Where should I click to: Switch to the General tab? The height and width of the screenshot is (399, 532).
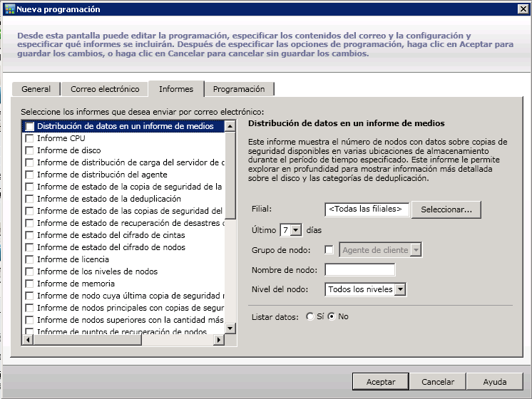[36, 89]
